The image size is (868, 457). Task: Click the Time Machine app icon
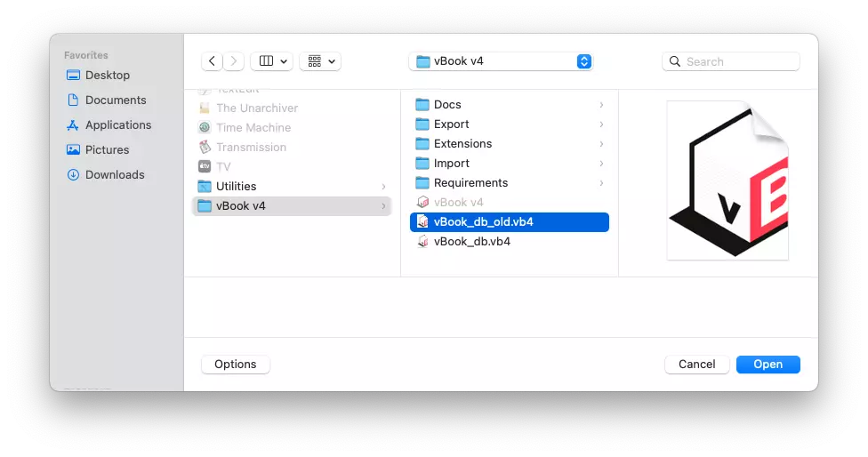coord(205,128)
